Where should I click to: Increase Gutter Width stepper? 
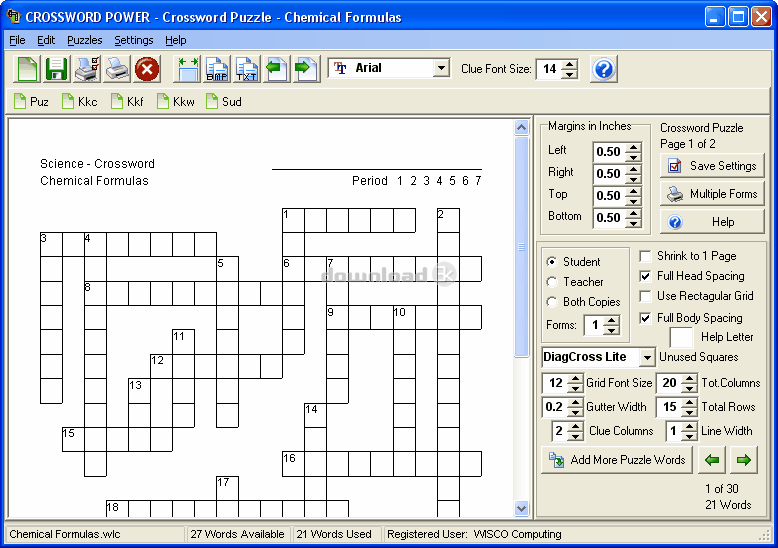[575, 403]
